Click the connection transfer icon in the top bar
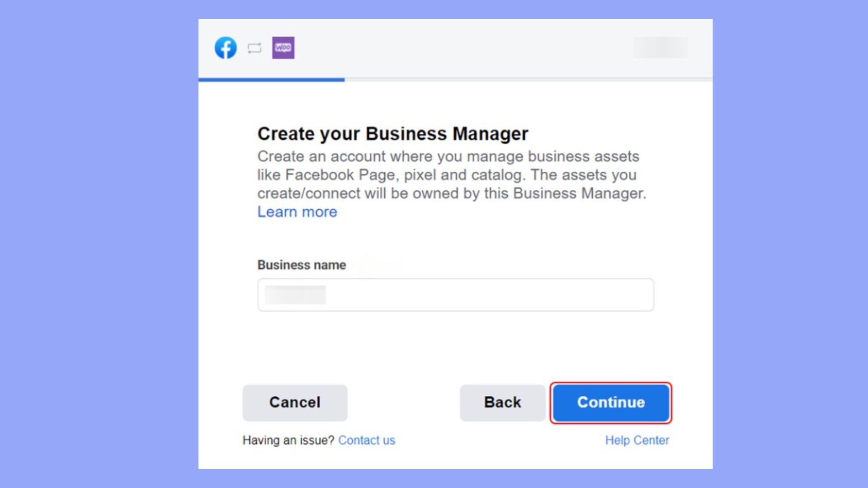This screenshot has height=488, width=868. click(254, 47)
